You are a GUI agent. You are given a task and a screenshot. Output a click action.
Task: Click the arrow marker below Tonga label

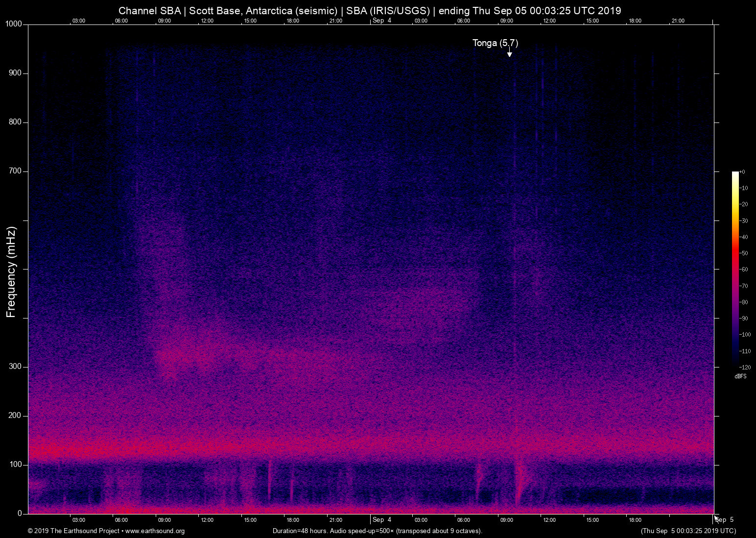click(x=509, y=53)
